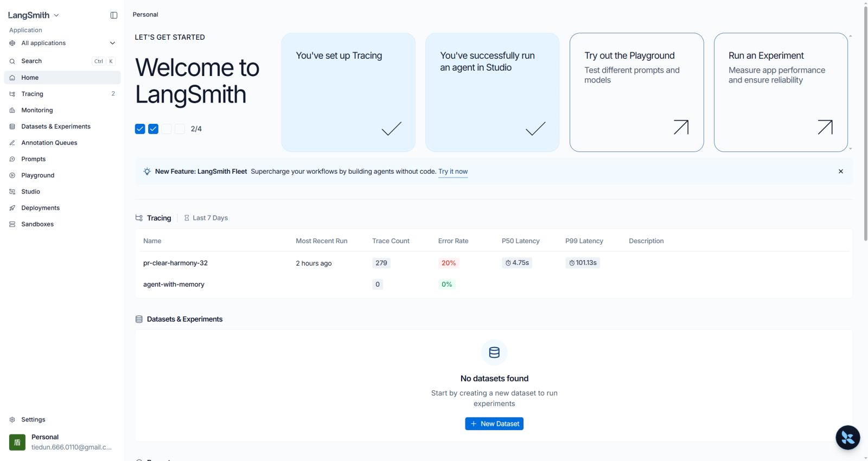Toggle the fourth unchecked progress checkbox
Screen dimensions: 868x461
[180, 129]
